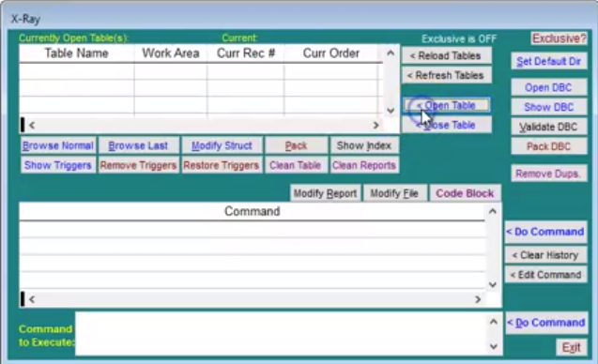
Task: Click the Pack DBC button
Action: (549, 146)
